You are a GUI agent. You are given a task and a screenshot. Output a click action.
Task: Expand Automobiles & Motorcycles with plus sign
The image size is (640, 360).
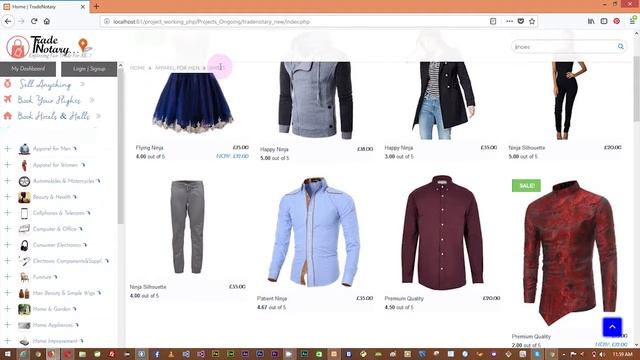click(x=7, y=180)
